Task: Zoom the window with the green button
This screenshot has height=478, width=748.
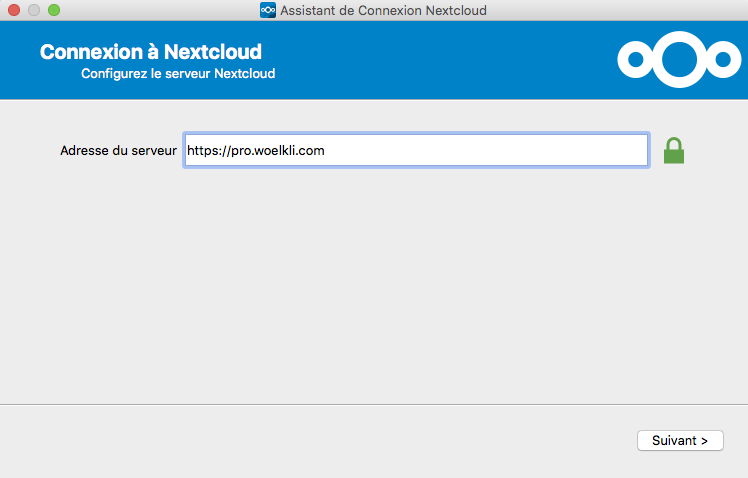Action: (54, 10)
